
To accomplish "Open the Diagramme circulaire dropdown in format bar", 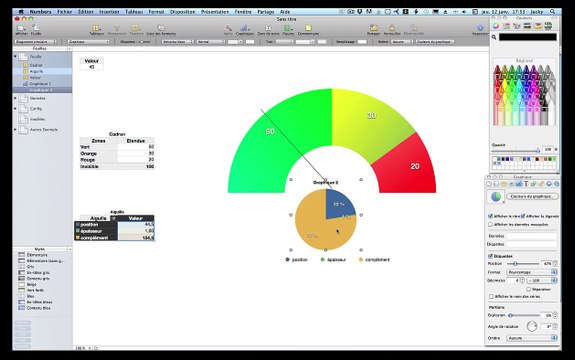I will click(x=36, y=42).
